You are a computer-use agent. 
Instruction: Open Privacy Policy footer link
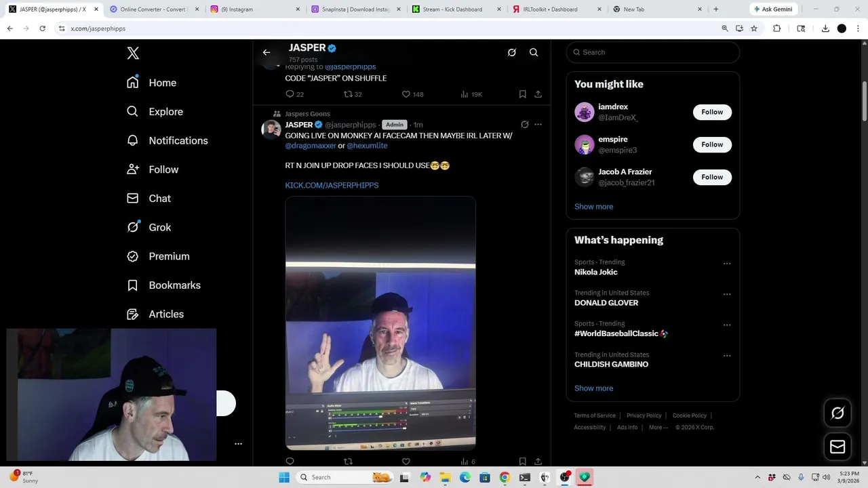coord(644,415)
